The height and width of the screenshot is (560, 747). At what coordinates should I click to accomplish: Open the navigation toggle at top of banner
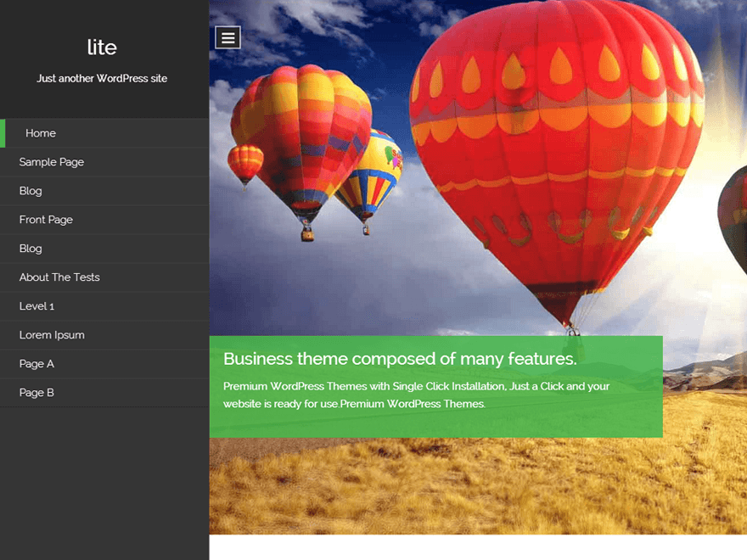tap(227, 36)
